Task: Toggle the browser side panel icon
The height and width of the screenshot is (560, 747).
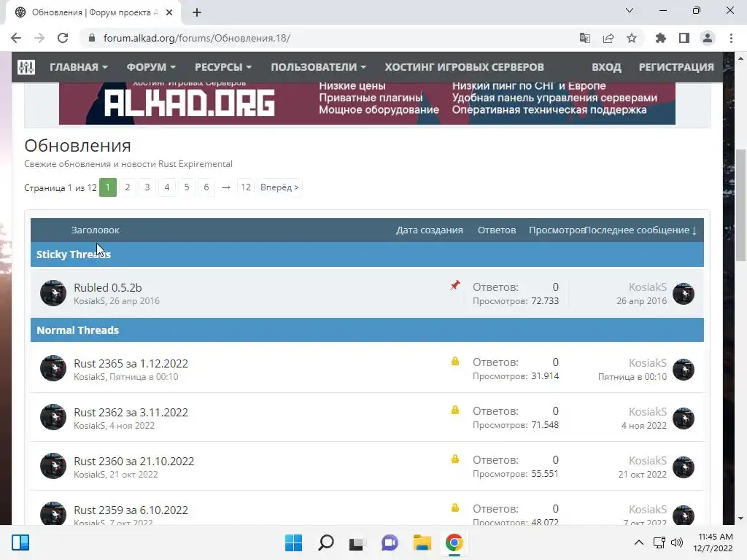Action: click(684, 38)
